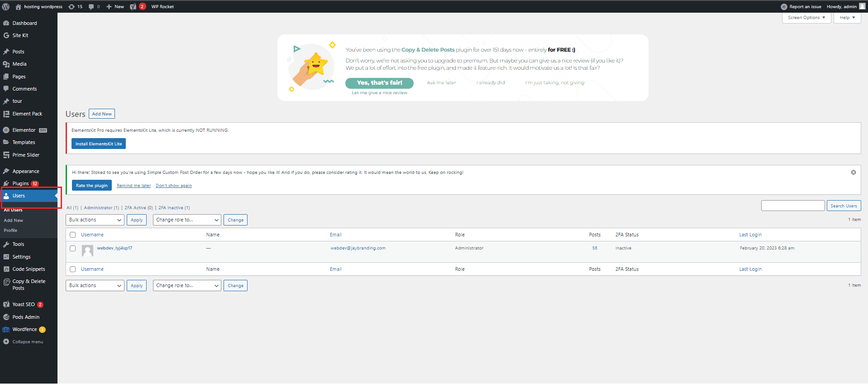This screenshot has height=384, width=868.
Task: Open Copy & Delete Posts menu item
Action: click(x=29, y=284)
